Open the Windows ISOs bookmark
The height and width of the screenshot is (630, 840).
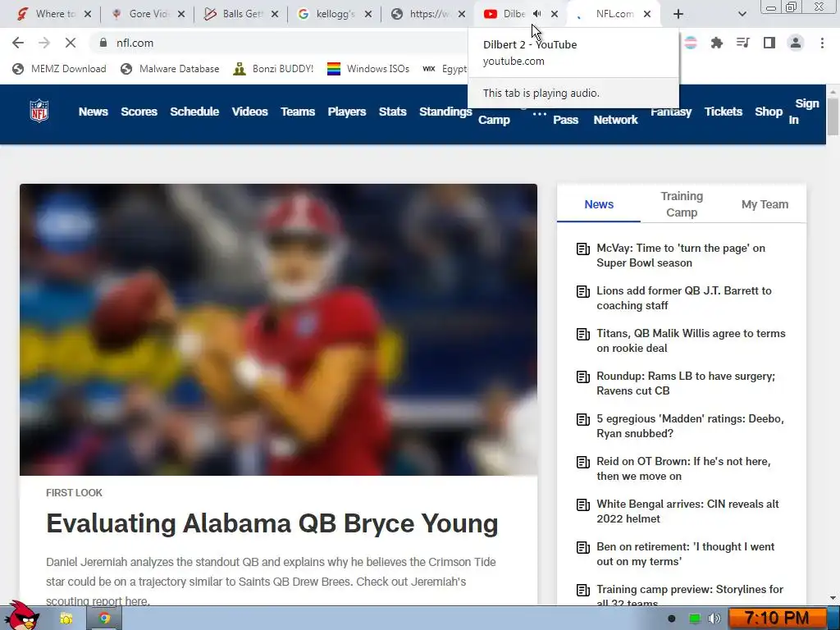pyautogui.click(x=368, y=69)
